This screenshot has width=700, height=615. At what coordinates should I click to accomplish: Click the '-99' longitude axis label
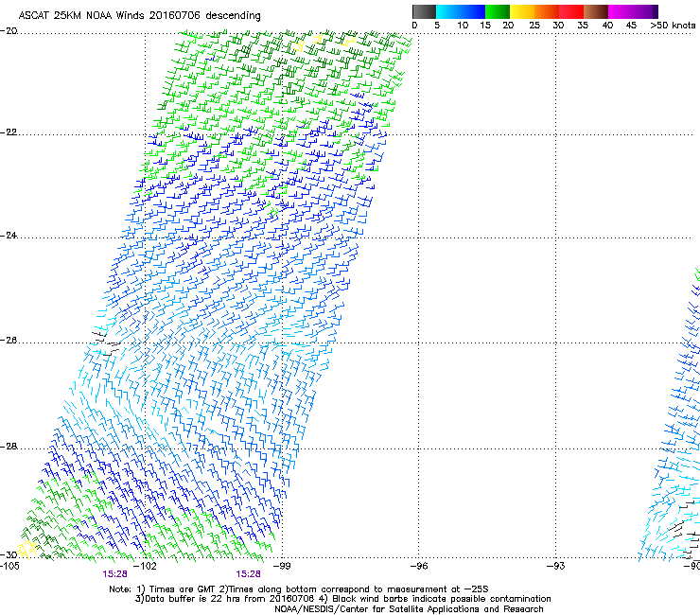coord(281,566)
